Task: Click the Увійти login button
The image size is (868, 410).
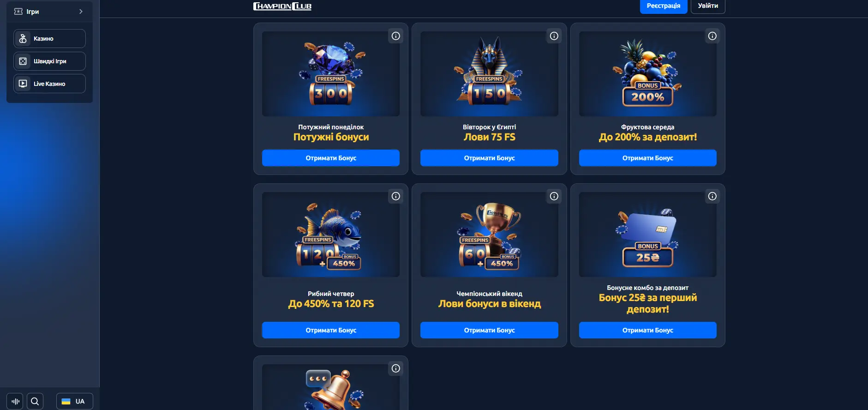Action: pyautogui.click(x=708, y=6)
